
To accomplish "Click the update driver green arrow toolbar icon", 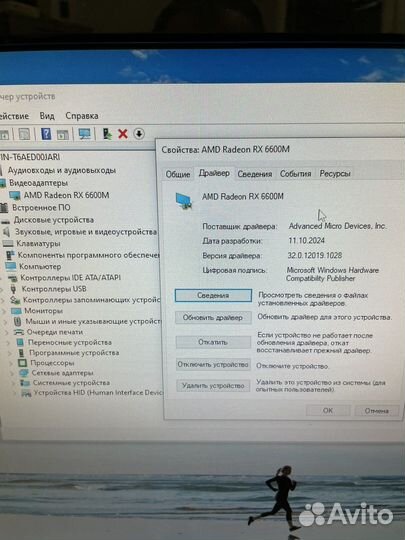I will (x=107, y=134).
